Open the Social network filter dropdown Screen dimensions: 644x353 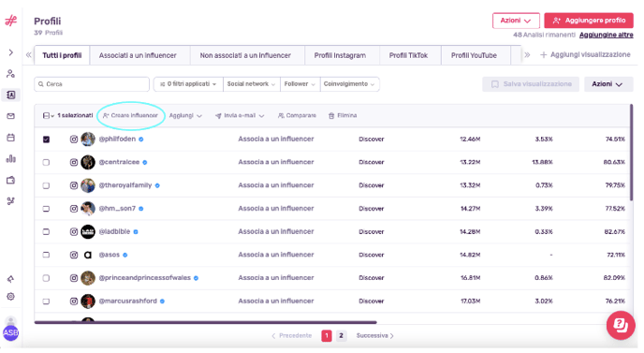tap(252, 84)
